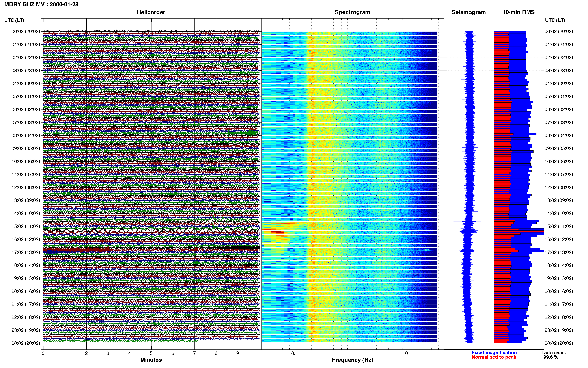Click left time label 09:02 (05:02)
Screen dimensions: 588x368
click(x=26, y=148)
